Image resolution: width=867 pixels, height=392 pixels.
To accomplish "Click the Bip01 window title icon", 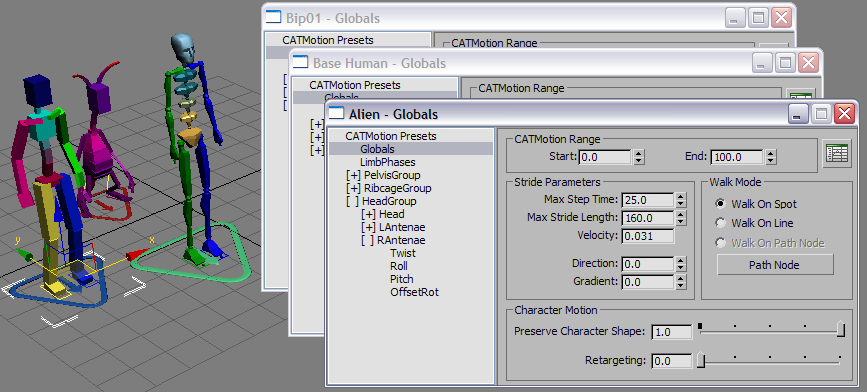I will coord(274,18).
